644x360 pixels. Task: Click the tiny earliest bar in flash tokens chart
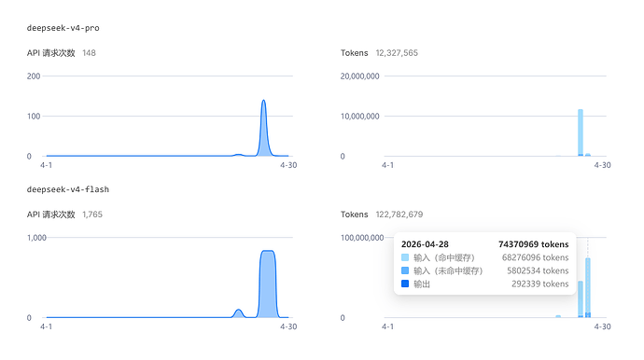coord(558,316)
